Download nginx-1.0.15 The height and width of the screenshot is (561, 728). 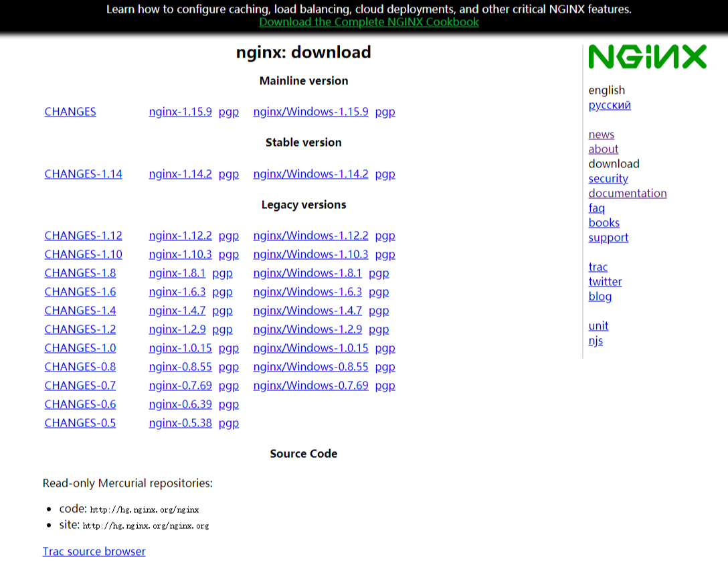point(180,348)
